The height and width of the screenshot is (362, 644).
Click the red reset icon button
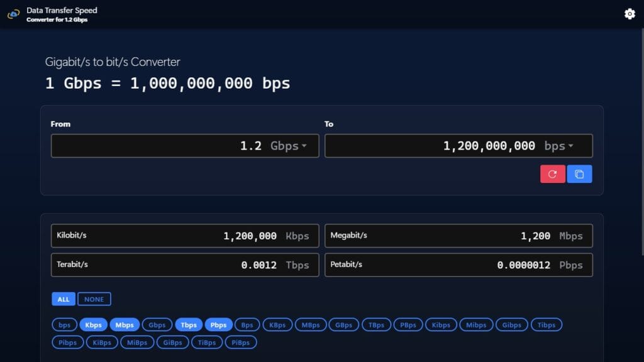coord(552,174)
